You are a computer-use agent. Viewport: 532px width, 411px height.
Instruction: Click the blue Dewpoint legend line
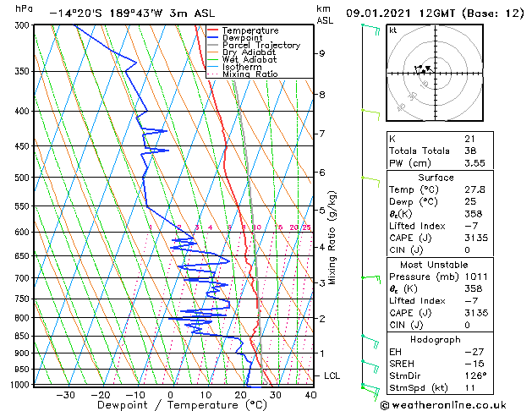click(212, 38)
